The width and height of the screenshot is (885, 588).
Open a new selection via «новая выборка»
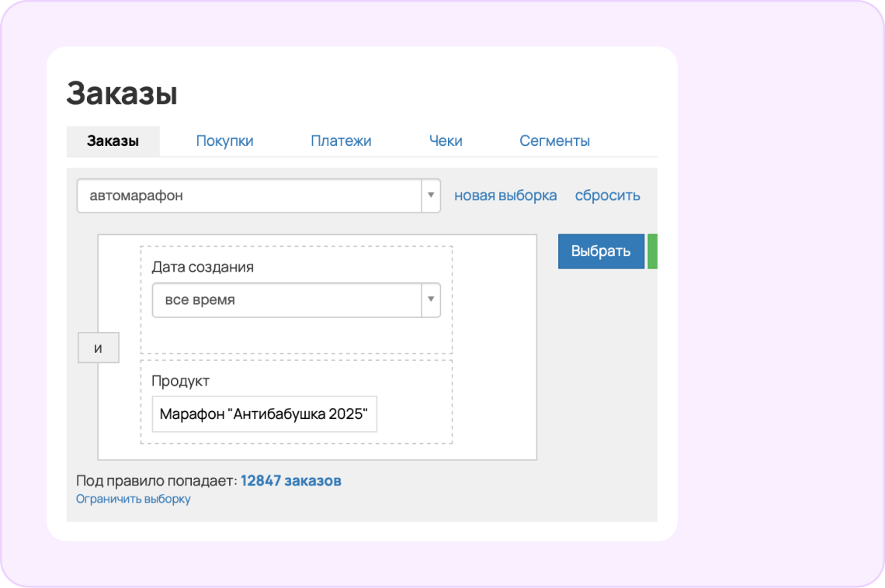click(x=505, y=195)
